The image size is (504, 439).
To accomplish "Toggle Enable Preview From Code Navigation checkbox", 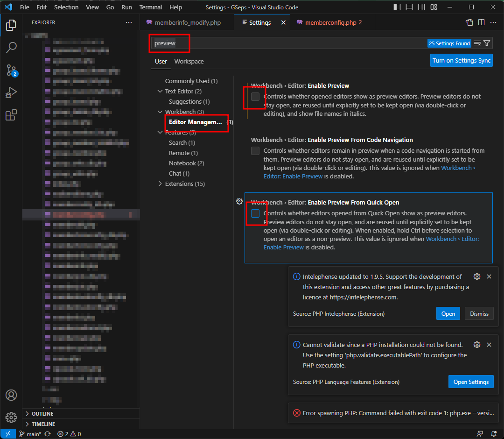I will [x=255, y=150].
